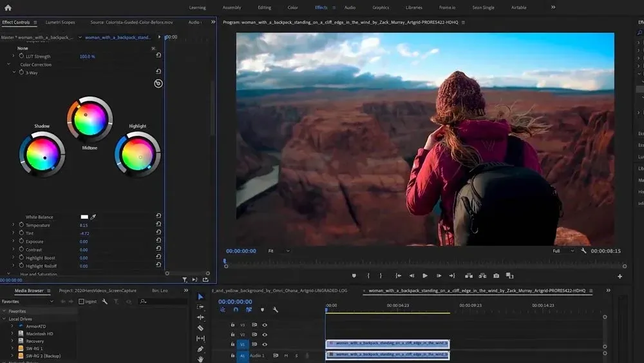Expand the Macintosh HD drive
The width and height of the screenshot is (644, 363).
coord(12,333)
